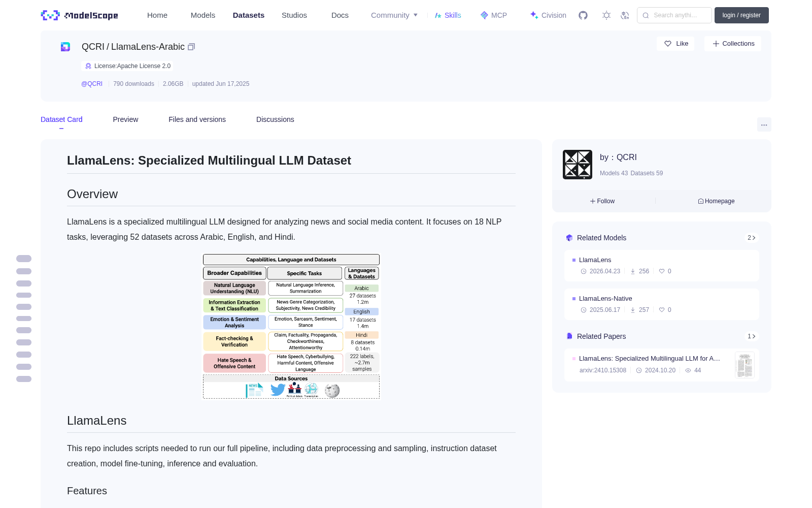Click the dataset avatar icon beside QCRI
812x508 pixels.
pyautogui.click(x=65, y=47)
